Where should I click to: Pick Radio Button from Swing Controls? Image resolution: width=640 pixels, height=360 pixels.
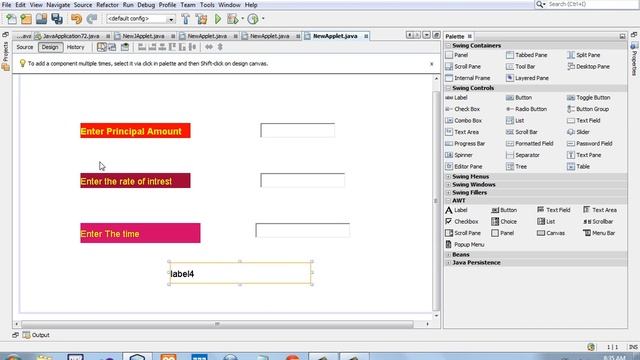tap(527, 109)
